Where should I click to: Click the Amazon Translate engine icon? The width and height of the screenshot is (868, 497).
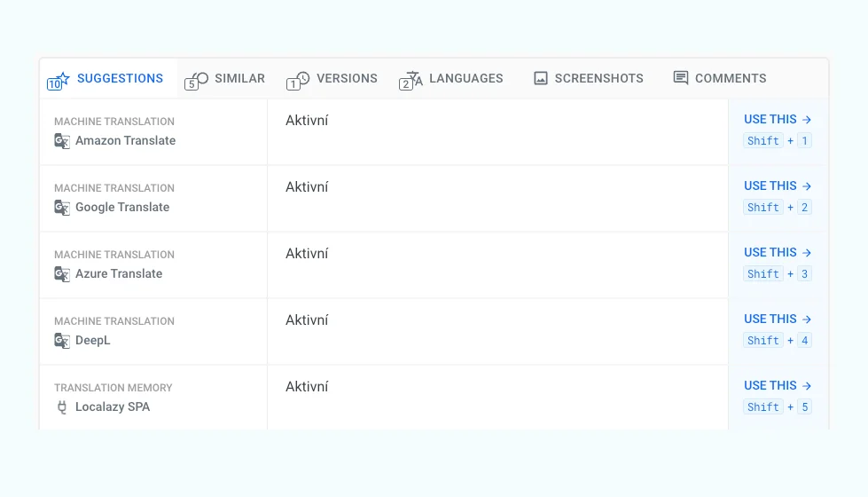coord(62,140)
